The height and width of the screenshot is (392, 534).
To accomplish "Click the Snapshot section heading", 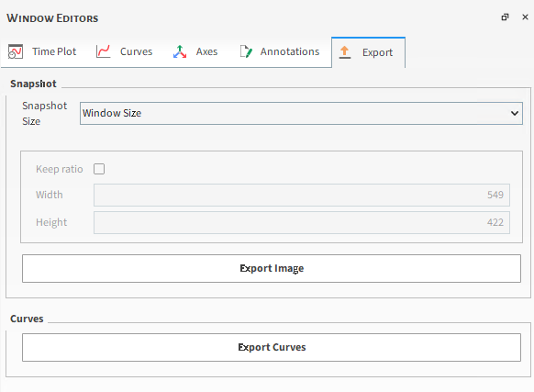I will pyautogui.click(x=33, y=84).
